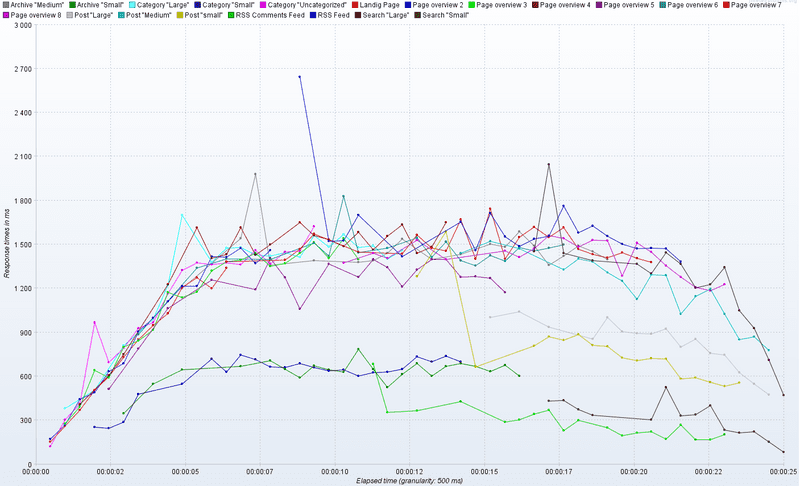Select the RSS Feed legend entry
The height and width of the screenshot is (486, 800).
pos(330,15)
